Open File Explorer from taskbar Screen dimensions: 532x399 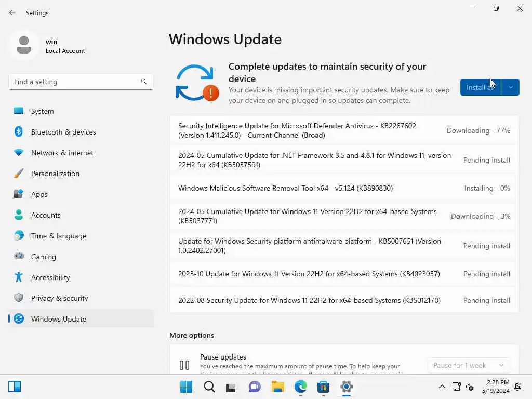[x=277, y=387]
